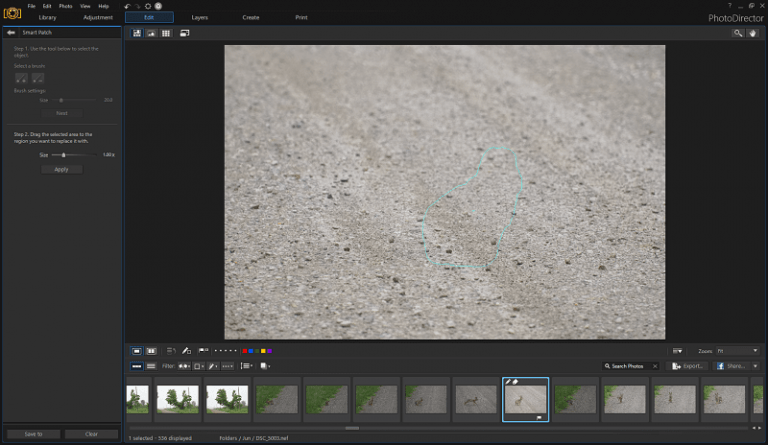Click the pencil with square edit icon
The image size is (768, 445).
(x=187, y=351)
